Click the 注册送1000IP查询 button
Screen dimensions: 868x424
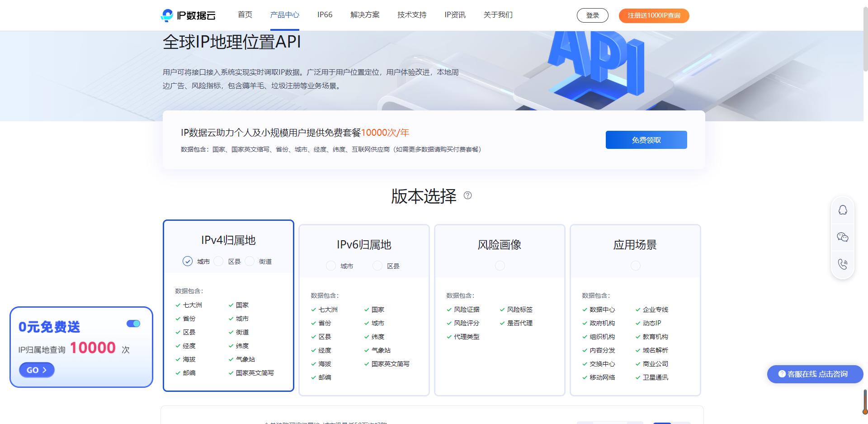[654, 15]
